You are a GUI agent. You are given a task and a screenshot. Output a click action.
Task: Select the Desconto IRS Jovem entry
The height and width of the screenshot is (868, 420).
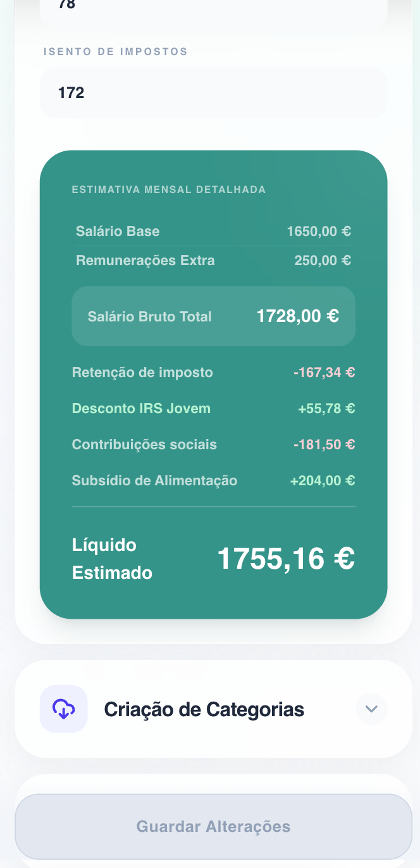pos(213,408)
